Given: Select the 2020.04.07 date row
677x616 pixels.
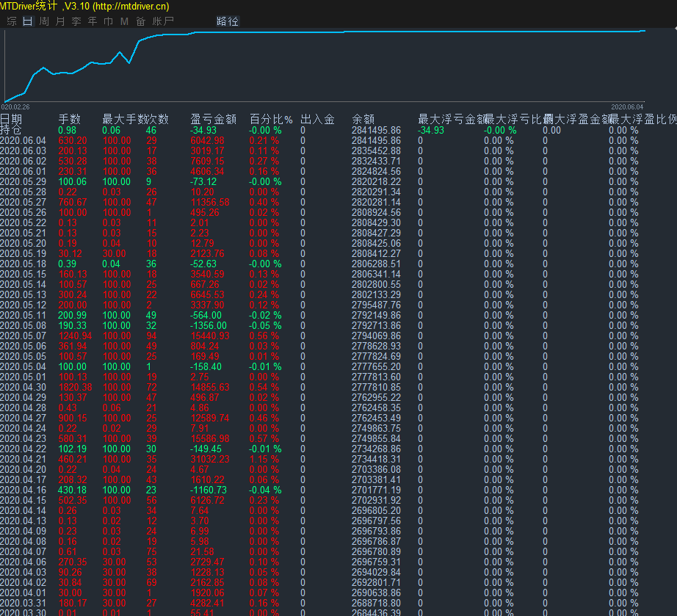Looking at the screenshot, I should (23, 551).
